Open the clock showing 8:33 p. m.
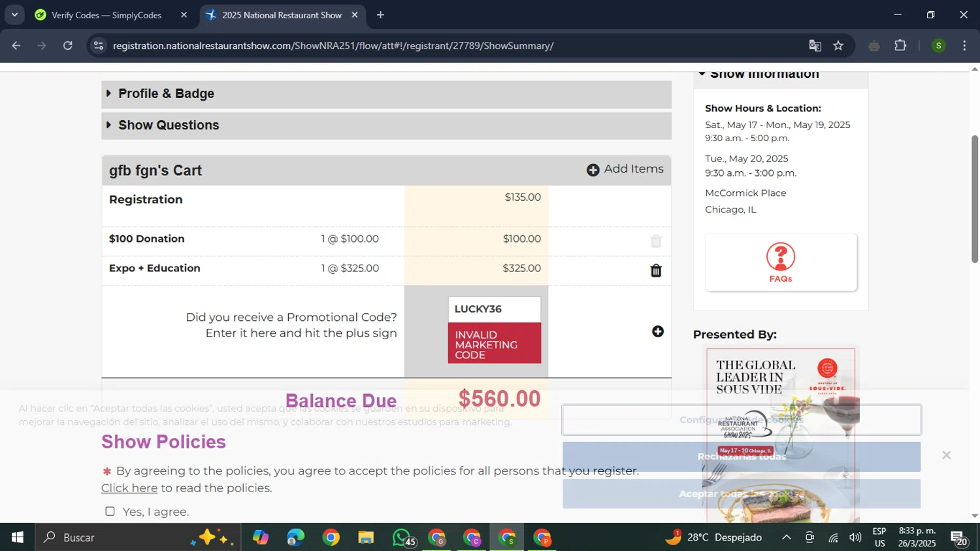The width and height of the screenshot is (980, 551). (x=917, y=537)
